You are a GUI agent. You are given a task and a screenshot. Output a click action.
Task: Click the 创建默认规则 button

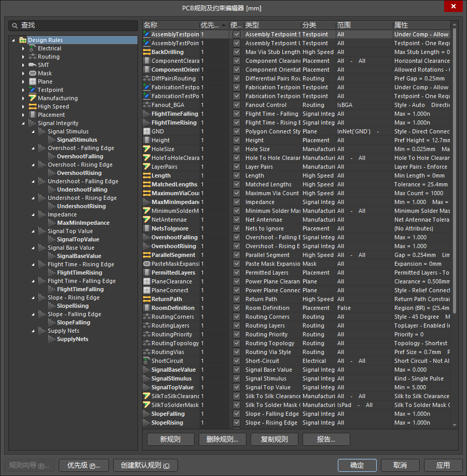click(145, 465)
